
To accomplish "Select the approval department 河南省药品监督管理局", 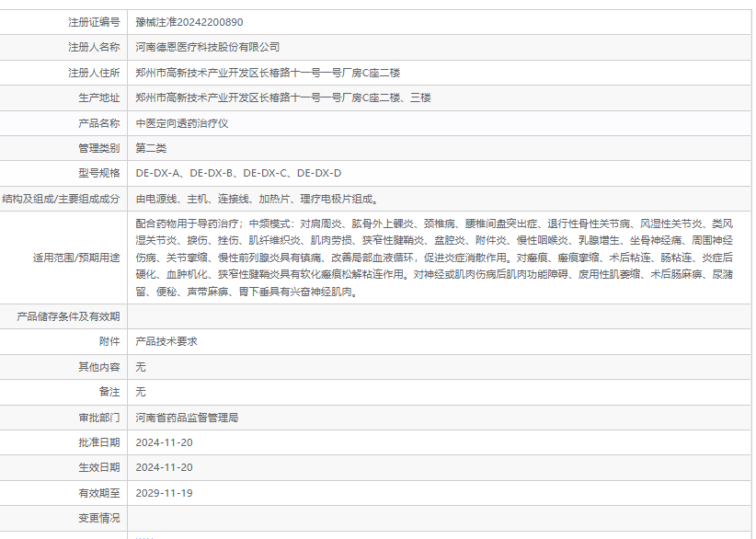I will pos(187,418).
